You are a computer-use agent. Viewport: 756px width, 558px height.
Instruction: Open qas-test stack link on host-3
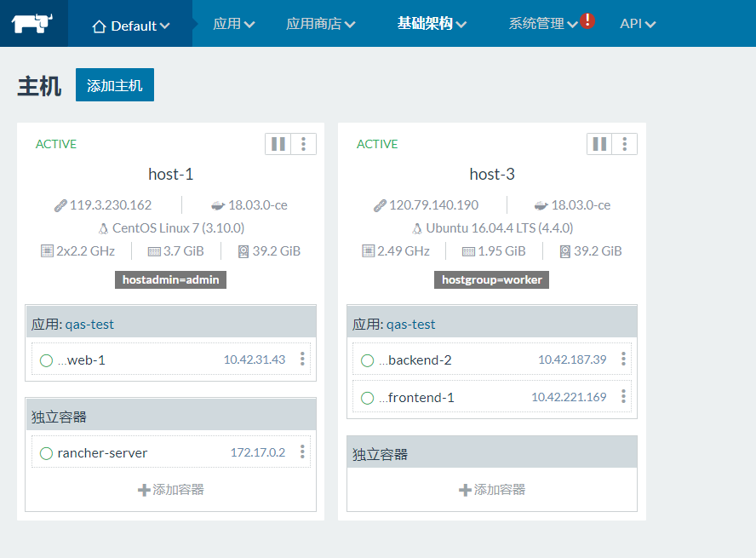[x=411, y=324]
